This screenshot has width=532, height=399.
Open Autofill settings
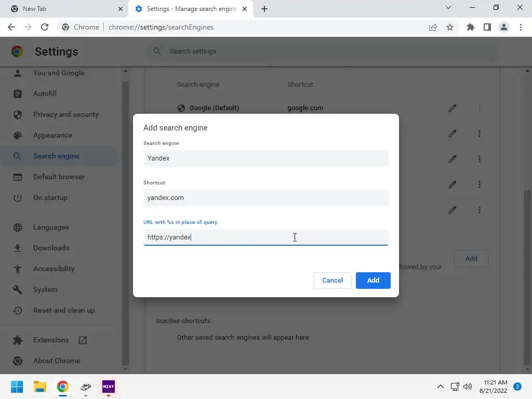[x=58, y=94]
